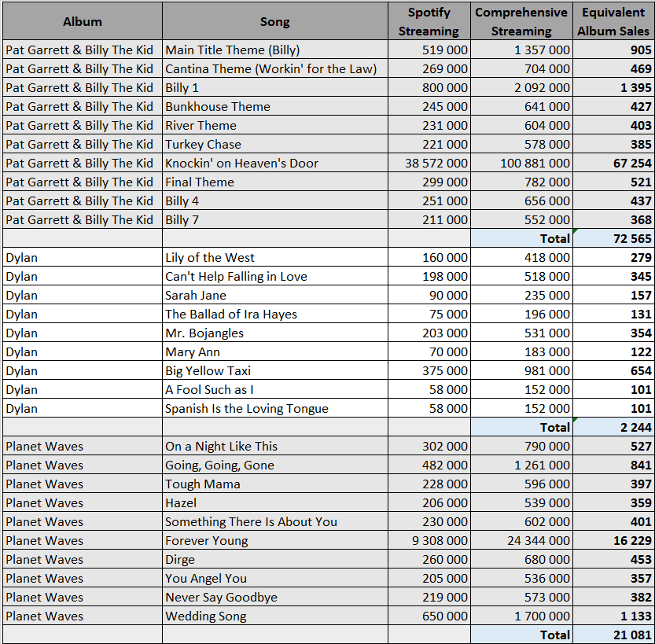Click the Album column header
The height and width of the screenshot is (644, 655).
[x=83, y=21]
